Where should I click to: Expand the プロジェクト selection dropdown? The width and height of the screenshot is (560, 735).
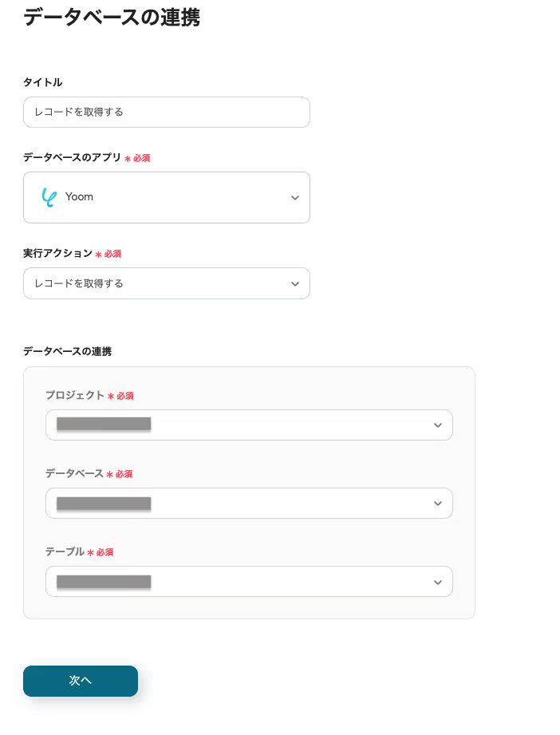[x=248, y=425]
